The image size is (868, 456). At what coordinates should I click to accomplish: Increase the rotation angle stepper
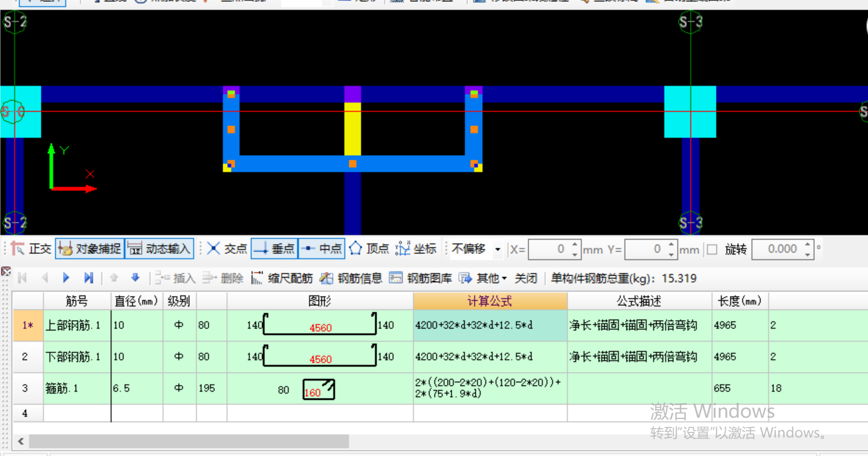[x=808, y=245]
